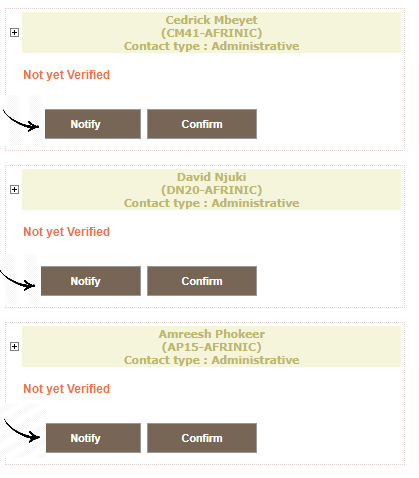Image resolution: width=419 pixels, height=478 pixels.
Task: Confirm the Amreesh Phokeer contact
Action: tap(202, 438)
